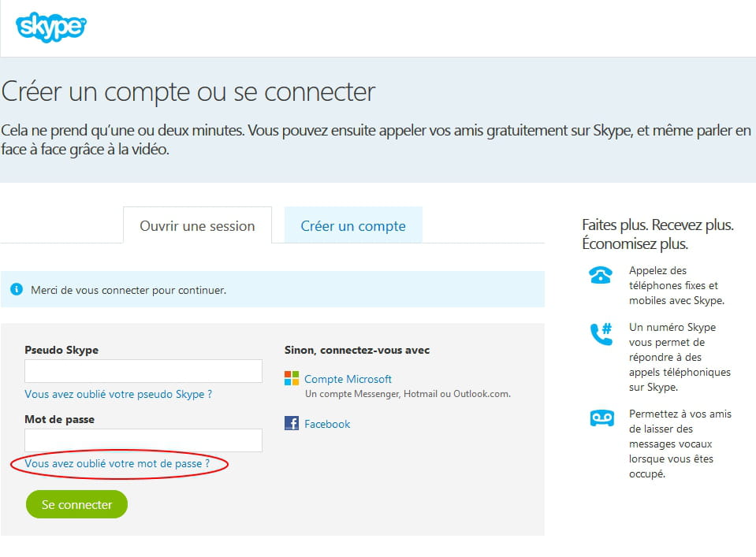Focus the Pseudo Skype input field
The width and height of the screenshot is (756, 557).
(143, 371)
